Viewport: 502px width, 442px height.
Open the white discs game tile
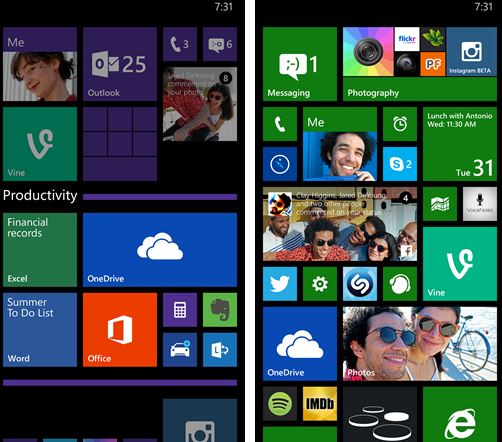click(380, 414)
